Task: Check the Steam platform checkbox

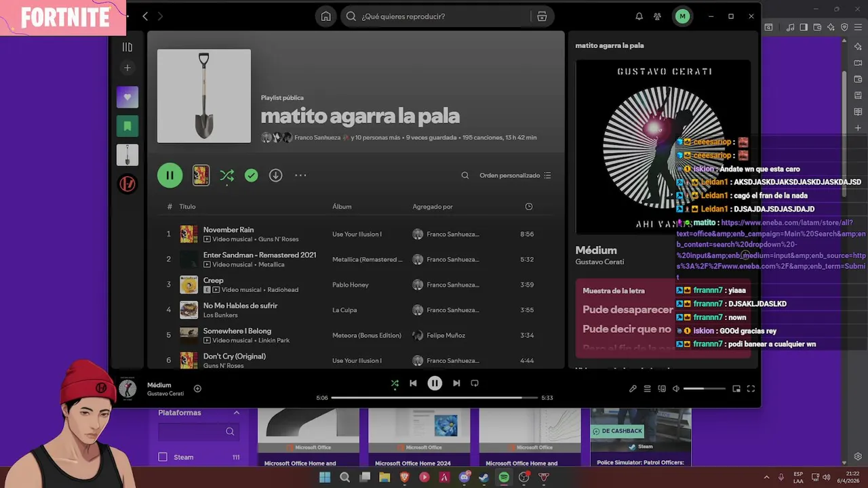Action: [163, 457]
